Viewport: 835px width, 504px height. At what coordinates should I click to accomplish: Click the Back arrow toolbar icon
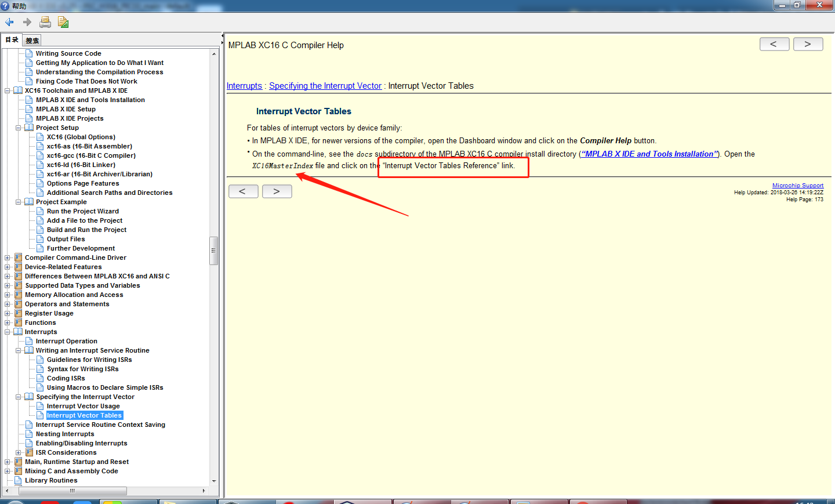point(9,22)
